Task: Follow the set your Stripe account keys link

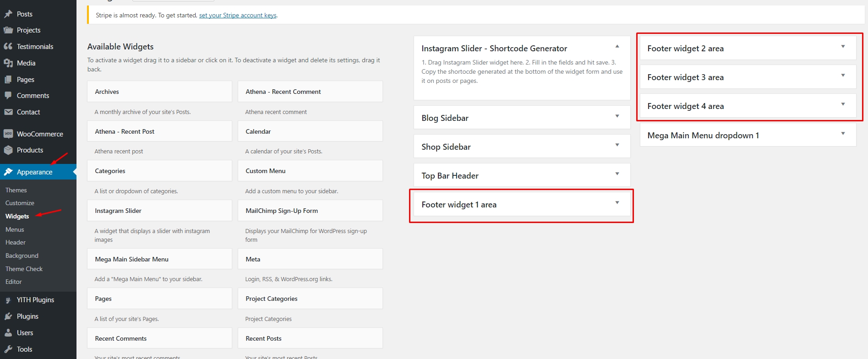Action: tap(238, 15)
